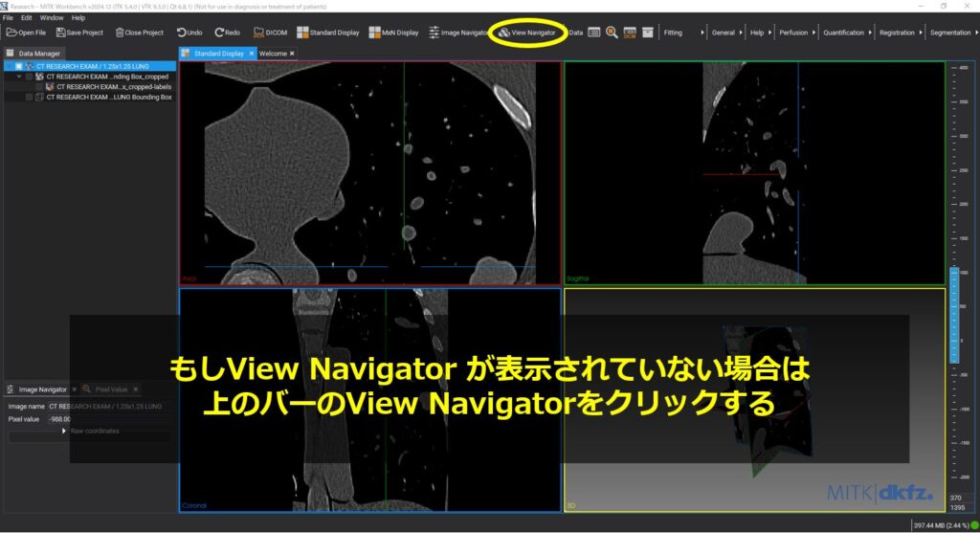Collapse the nding Box_cropped tree node
Viewport: 980px width, 533px height.
tap(19, 77)
